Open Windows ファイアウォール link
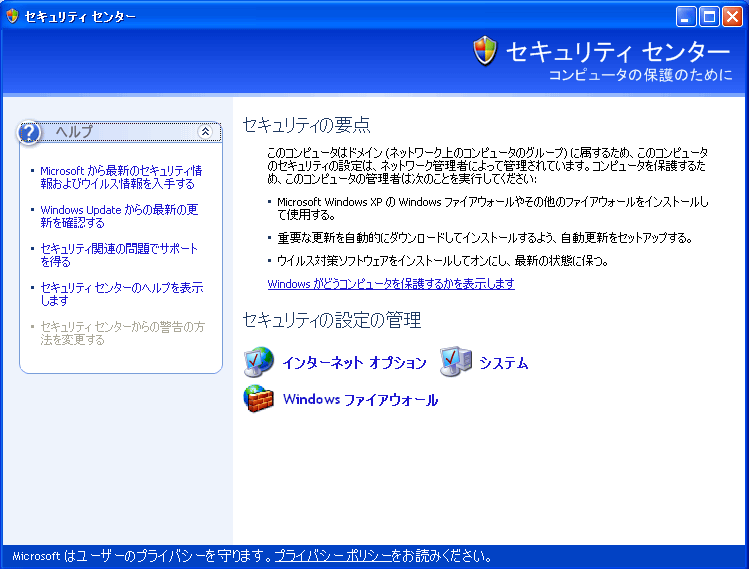The height and width of the screenshot is (569, 749). click(x=360, y=399)
